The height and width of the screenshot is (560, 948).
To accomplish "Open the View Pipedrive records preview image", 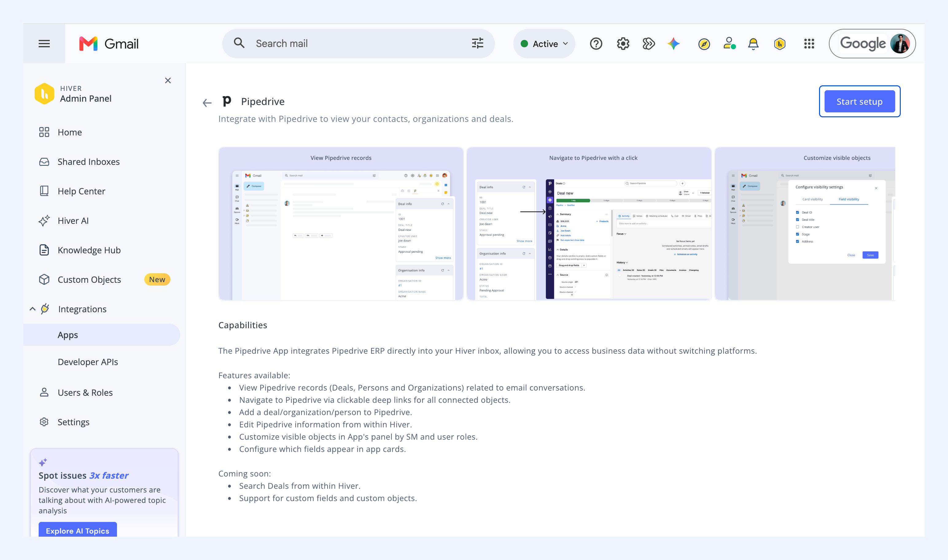I will click(x=341, y=224).
